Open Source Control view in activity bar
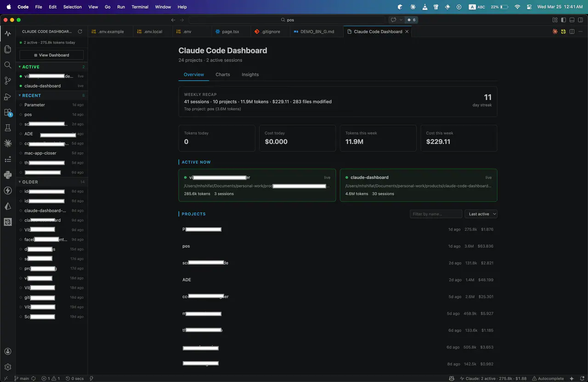 pos(7,80)
